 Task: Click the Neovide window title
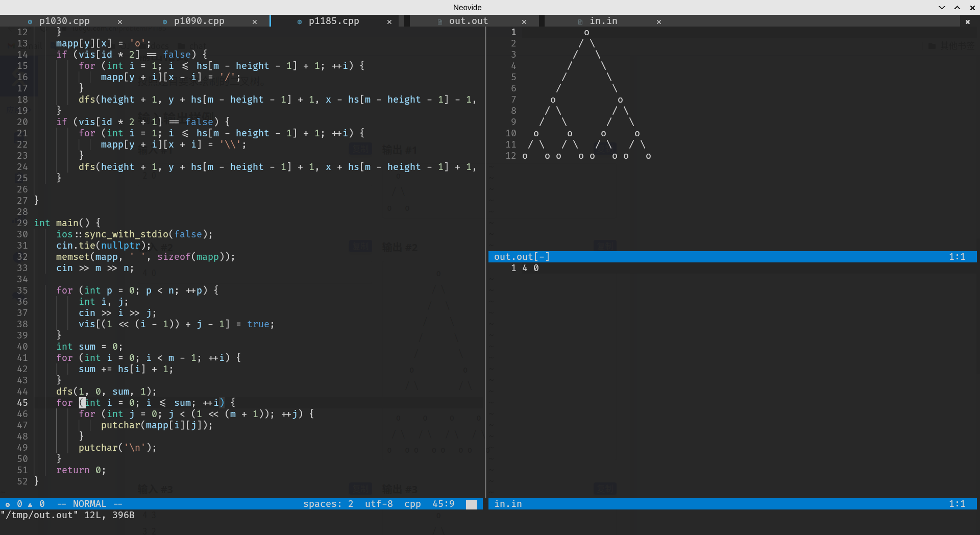click(x=467, y=7)
